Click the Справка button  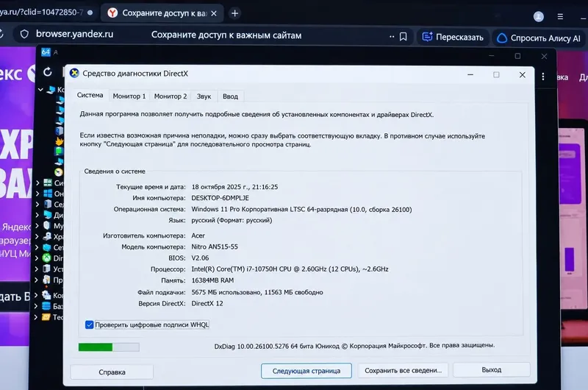(112, 372)
